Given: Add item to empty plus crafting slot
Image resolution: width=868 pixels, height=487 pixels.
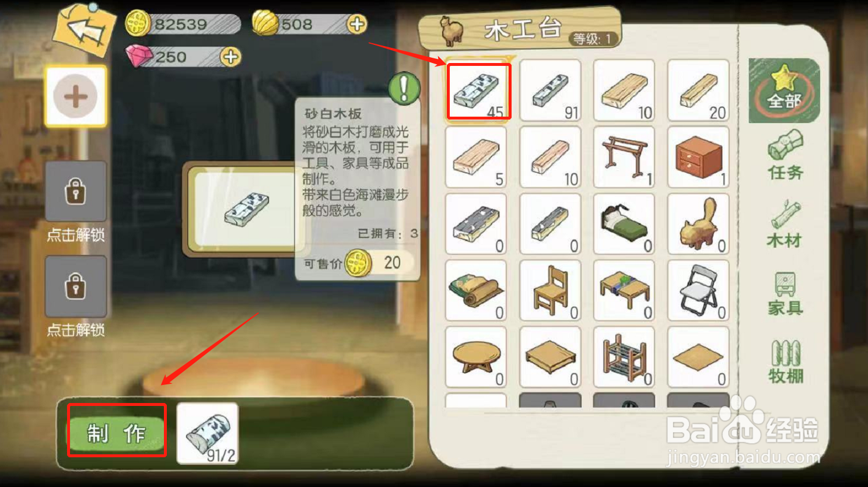Looking at the screenshot, I should coord(76,96).
